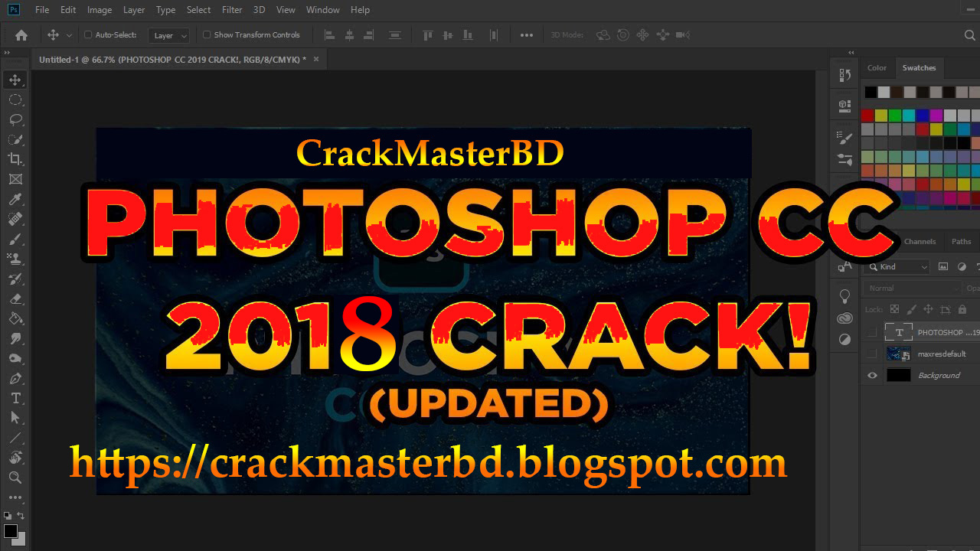Open the search magnifier icon

tap(969, 35)
